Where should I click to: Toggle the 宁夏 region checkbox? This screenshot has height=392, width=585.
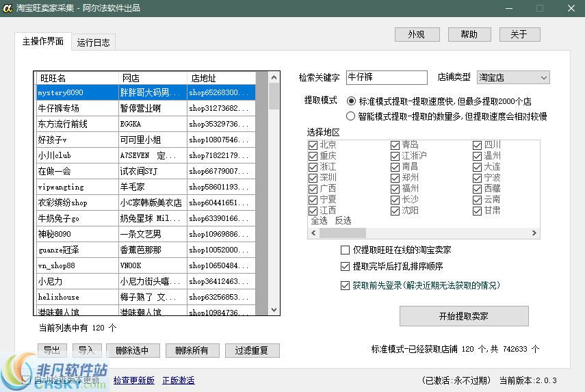[x=313, y=200]
